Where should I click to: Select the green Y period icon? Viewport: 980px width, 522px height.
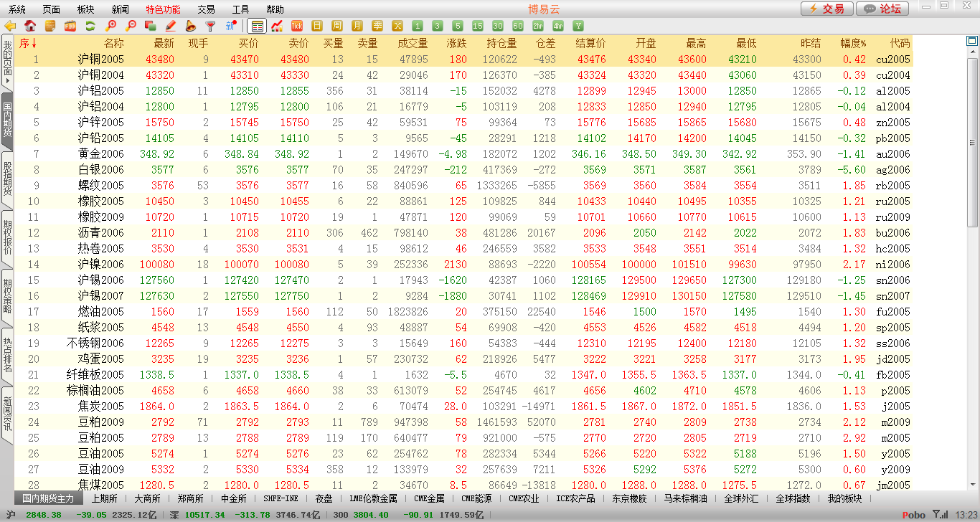[578, 26]
